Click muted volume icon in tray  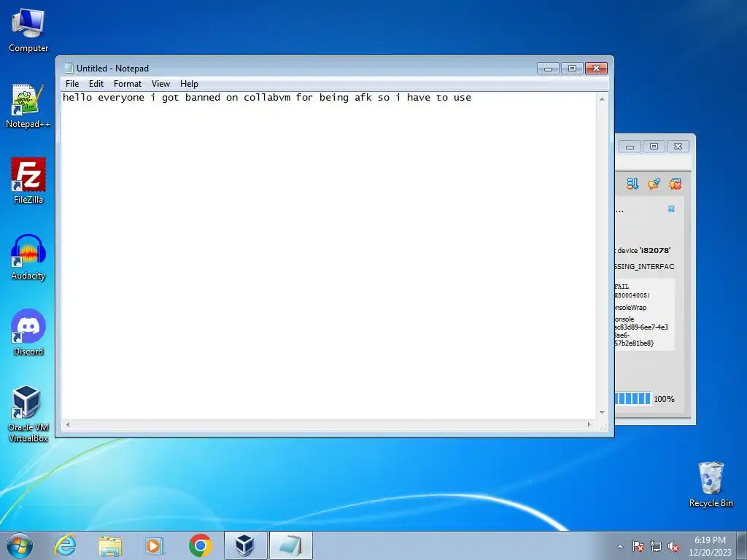(673, 546)
